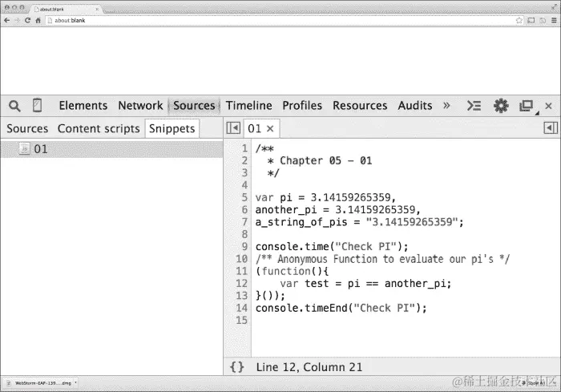
Task: Select the about:blank browser tab
Action: tap(67, 9)
